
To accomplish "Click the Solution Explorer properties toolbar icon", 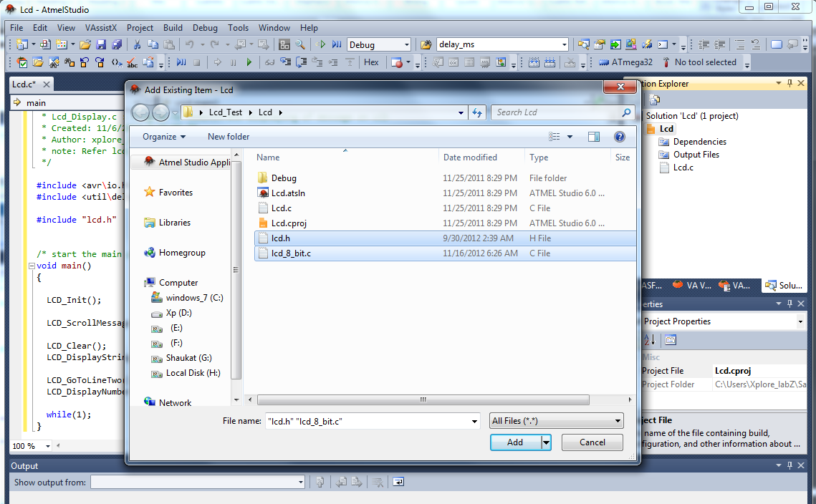I will [x=655, y=100].
